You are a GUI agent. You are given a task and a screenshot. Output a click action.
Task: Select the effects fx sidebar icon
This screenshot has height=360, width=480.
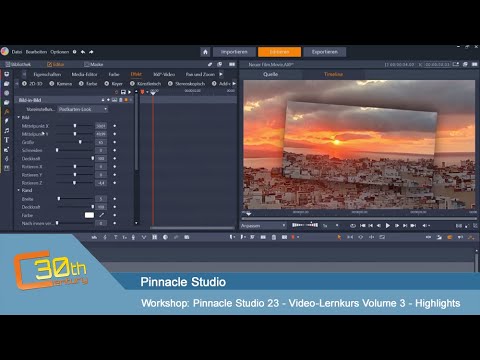click(x=6, y=112)
